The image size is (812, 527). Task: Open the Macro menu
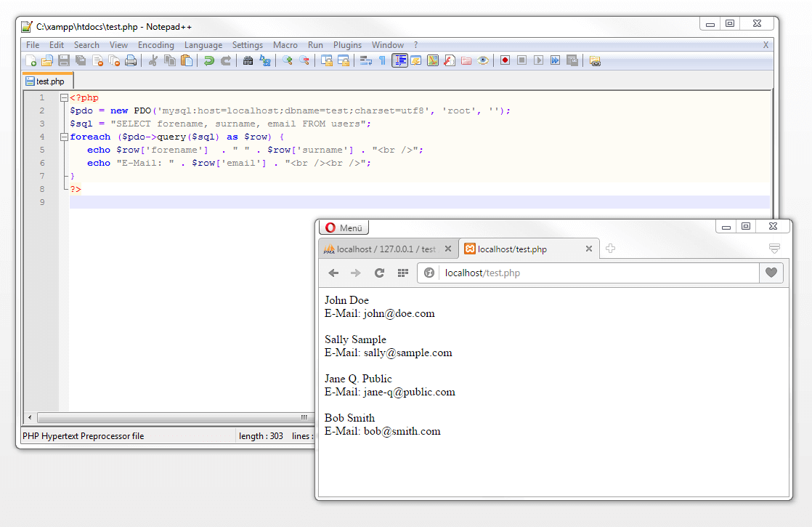[285, 45]
